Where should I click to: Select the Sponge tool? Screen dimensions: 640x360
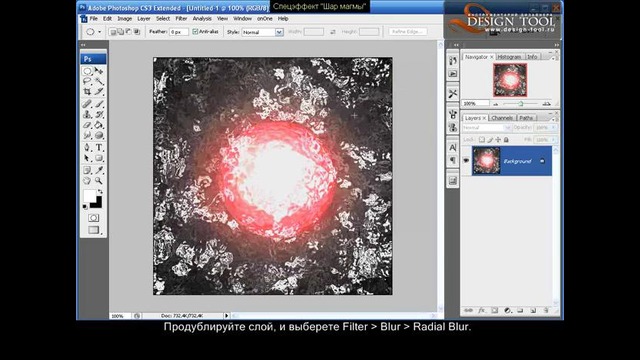point(99,135)
